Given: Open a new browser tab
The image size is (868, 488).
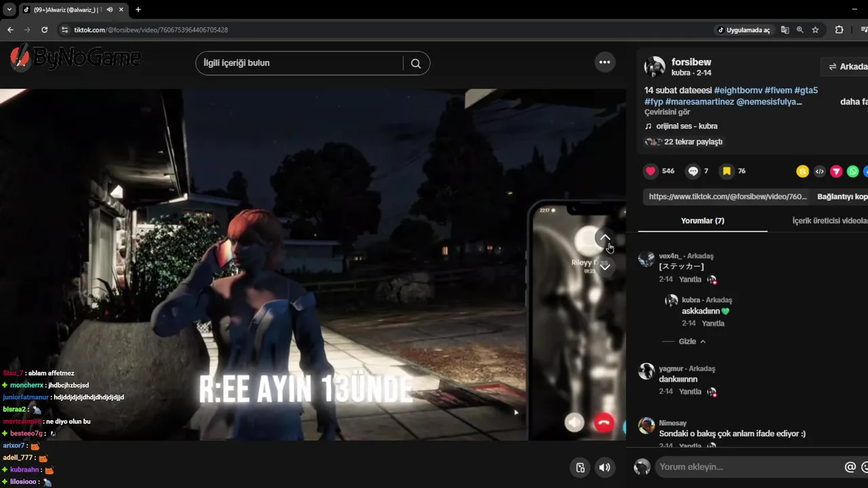Looking at the screenshot, I should point(138,9).
